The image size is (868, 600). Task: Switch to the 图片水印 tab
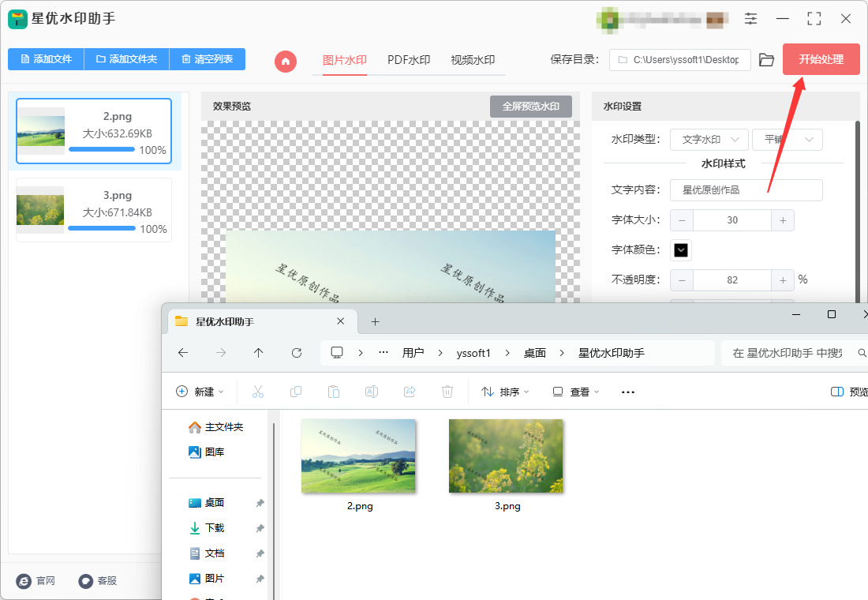[x=345, y=60]
